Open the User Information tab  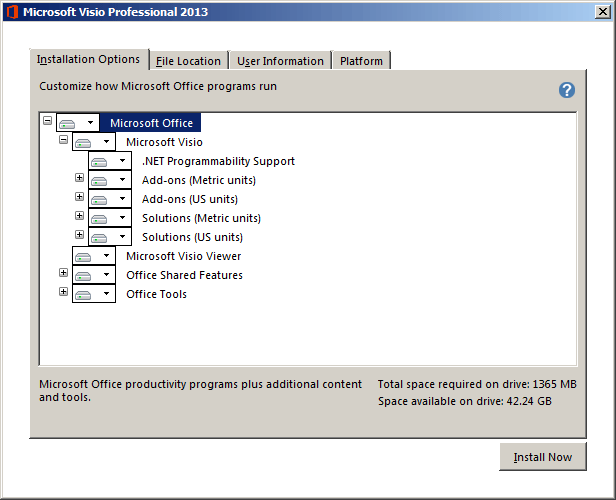tap(280, 61)
